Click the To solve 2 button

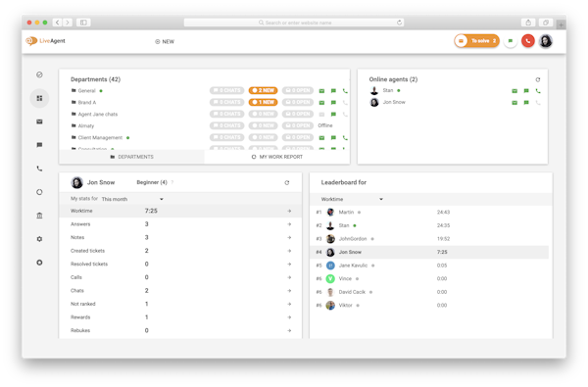point(476,41)
